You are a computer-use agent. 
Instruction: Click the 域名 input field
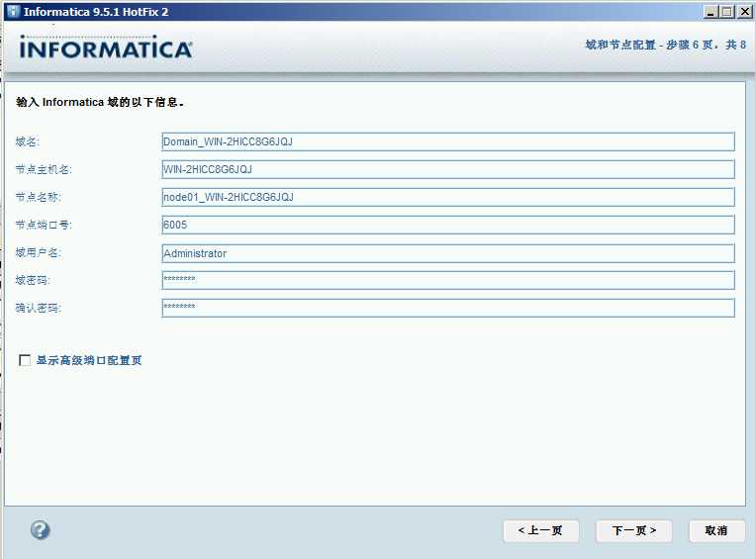pos(448,141)
